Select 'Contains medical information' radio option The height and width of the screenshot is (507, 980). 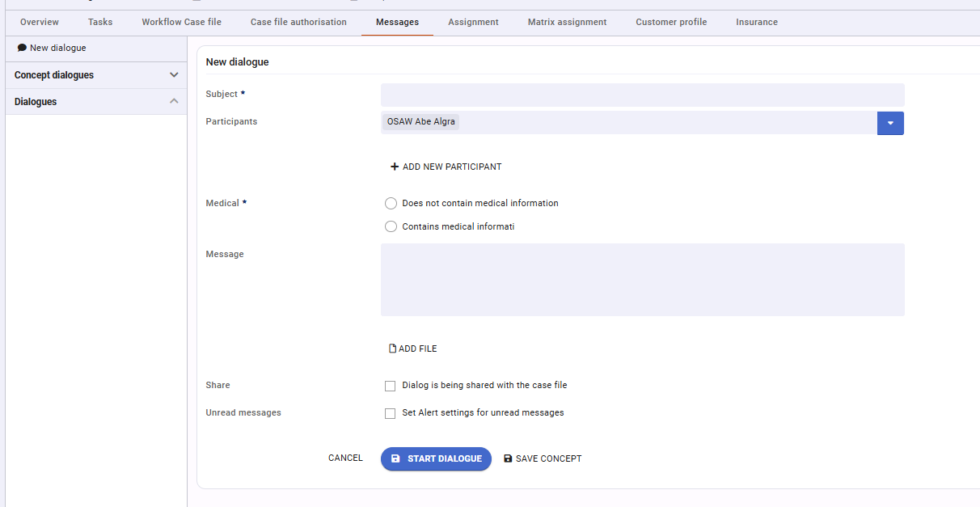(391, 227)
